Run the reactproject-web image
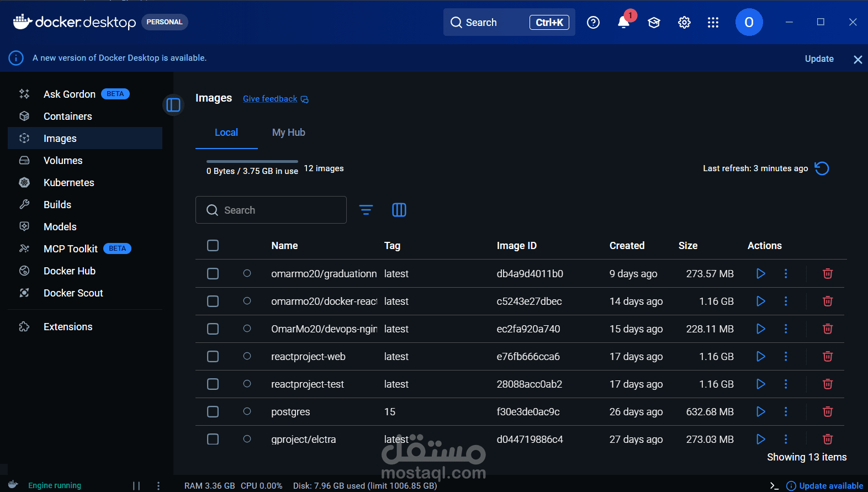The width and height of the screenshot is (868, 492). (x=760, y=356)
